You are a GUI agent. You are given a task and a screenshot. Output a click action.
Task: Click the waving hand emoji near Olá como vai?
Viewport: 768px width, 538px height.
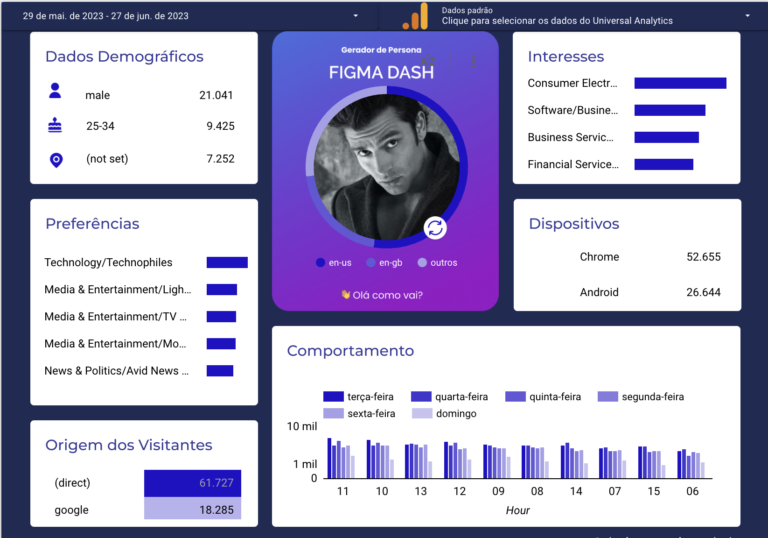[346, 294]
